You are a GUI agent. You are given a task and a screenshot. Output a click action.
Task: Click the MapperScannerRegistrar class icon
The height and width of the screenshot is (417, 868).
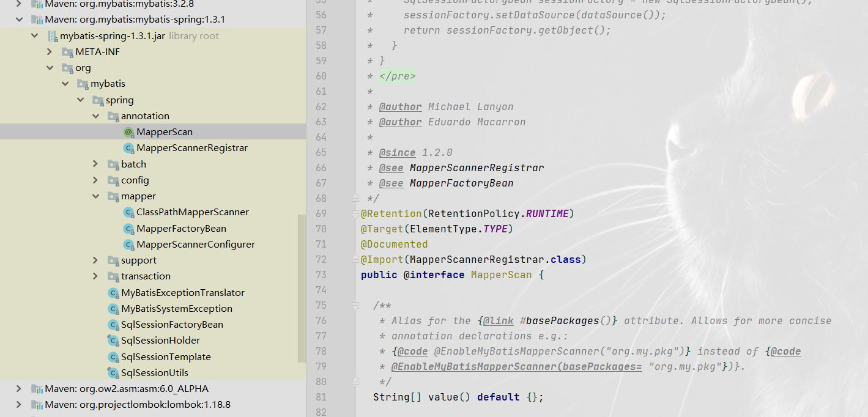[x=128, y=148]
